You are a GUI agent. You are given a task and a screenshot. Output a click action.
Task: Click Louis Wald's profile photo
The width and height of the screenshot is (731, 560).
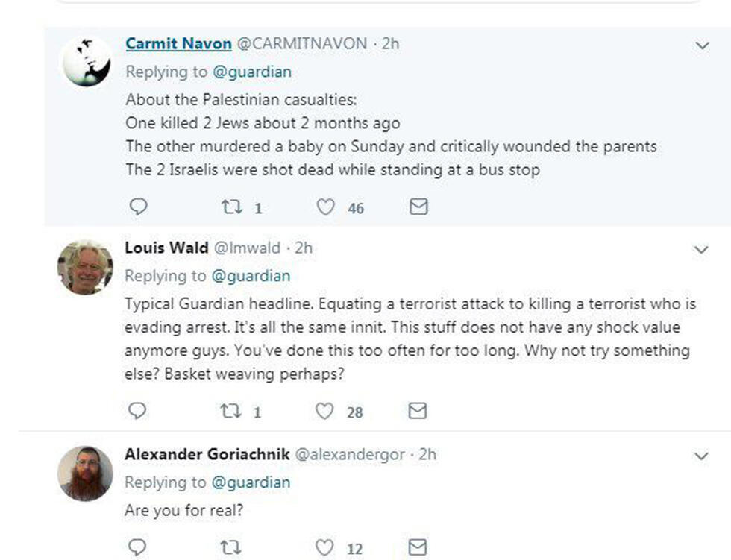86,267
